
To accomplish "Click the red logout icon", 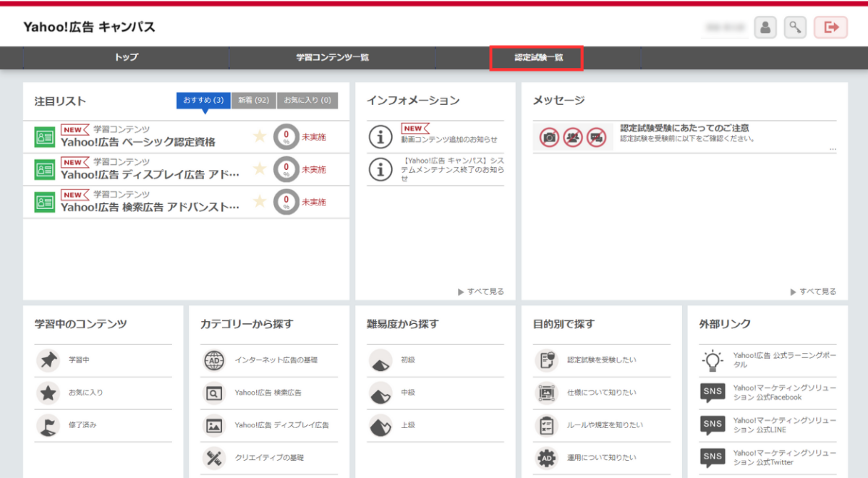I will (x=830, y=27).
